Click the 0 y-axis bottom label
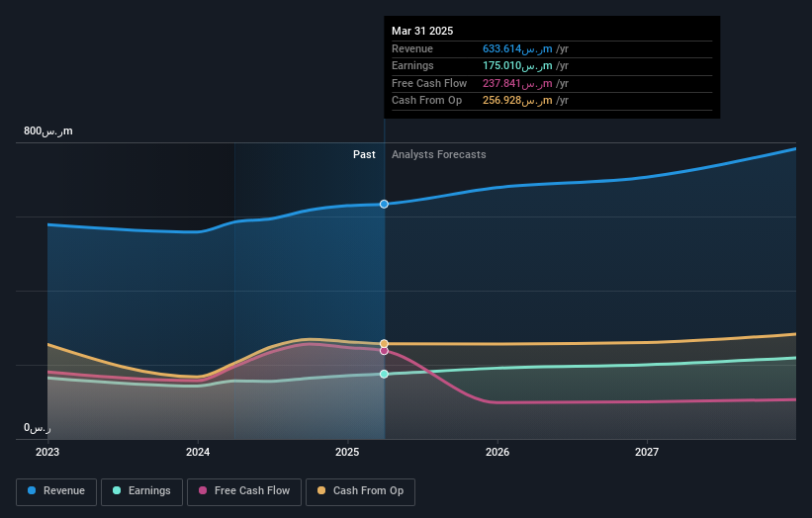812x518 pixels. (38, 428)
